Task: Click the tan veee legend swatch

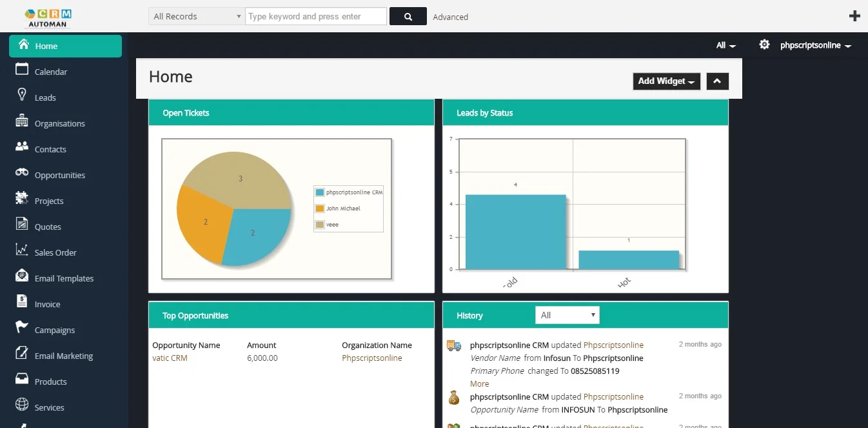Action: [x=320, y=225]
